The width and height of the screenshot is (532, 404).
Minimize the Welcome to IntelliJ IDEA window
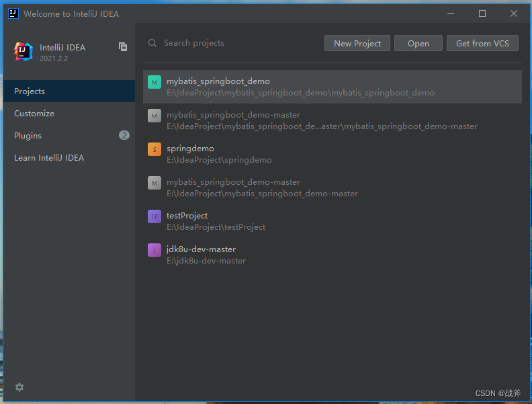tap(451, 13)
